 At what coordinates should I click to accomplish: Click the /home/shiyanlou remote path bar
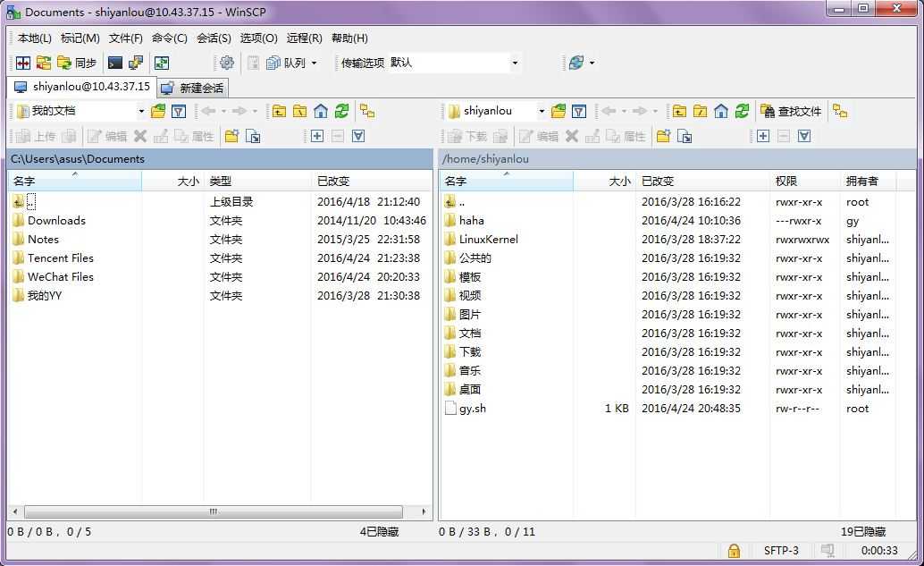677,159
